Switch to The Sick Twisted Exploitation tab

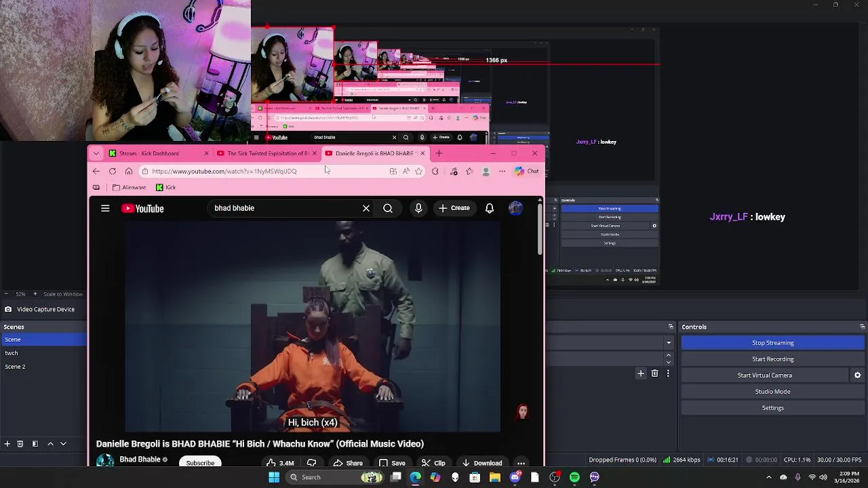266,153
